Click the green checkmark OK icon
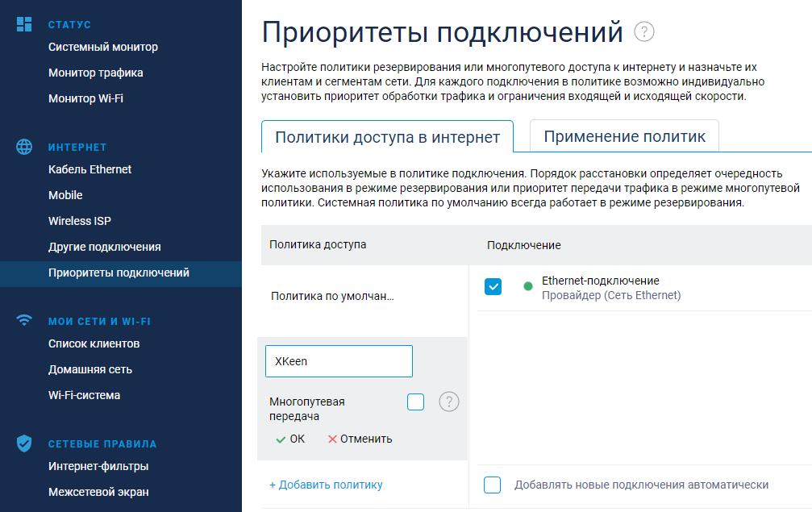The image size is (812, 512). click(281, 439)
